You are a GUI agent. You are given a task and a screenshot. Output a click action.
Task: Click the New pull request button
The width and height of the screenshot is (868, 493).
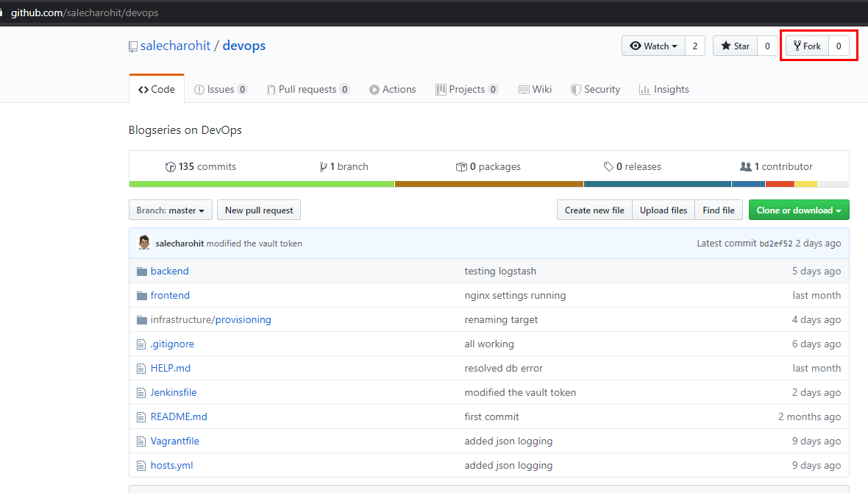click(258, 210)
